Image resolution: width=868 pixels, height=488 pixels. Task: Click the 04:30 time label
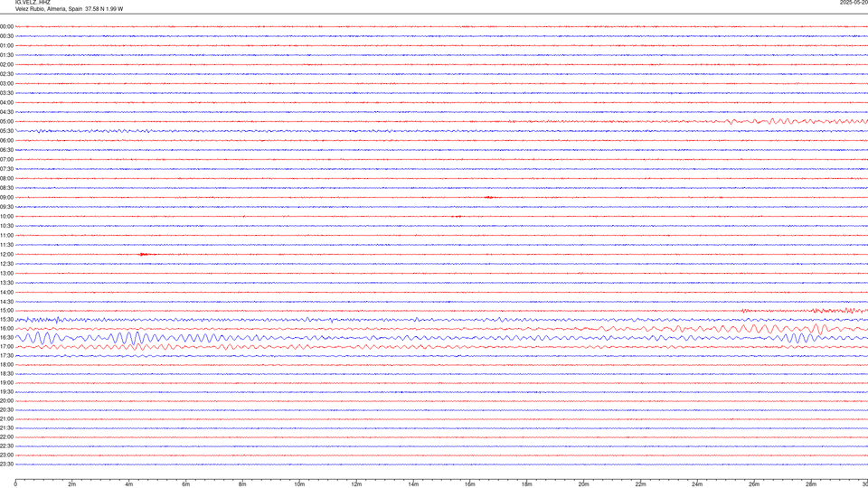click(x=6, y=112)
